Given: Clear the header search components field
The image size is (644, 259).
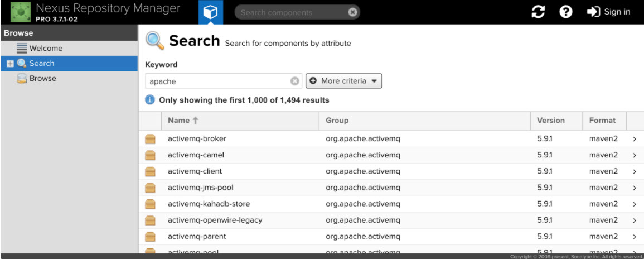Looking at the screenshot, I should 352,12.
